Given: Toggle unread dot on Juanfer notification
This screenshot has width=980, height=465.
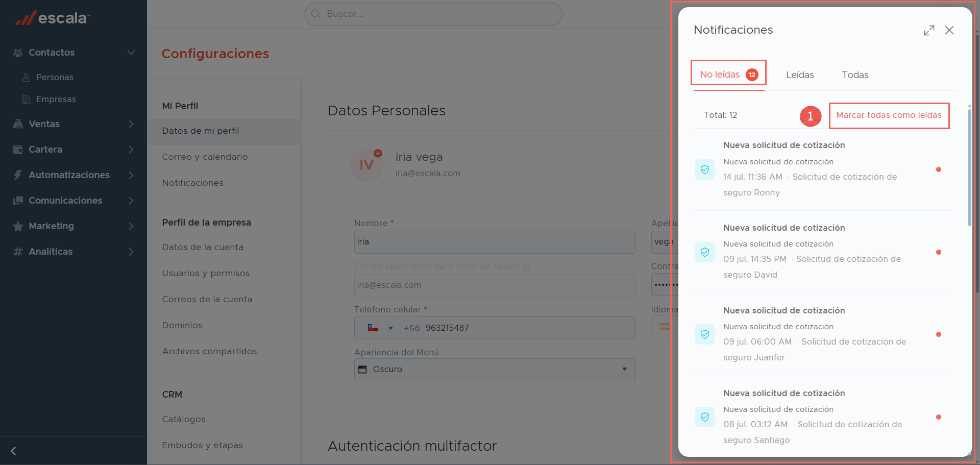Looking at the screenshot, I should pos(939,334).
